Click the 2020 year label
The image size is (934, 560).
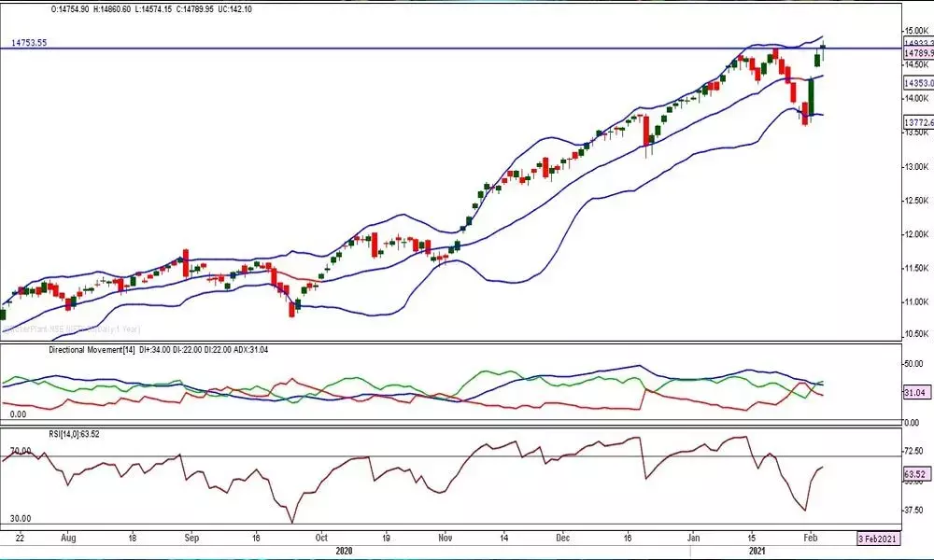coord(343,551)
